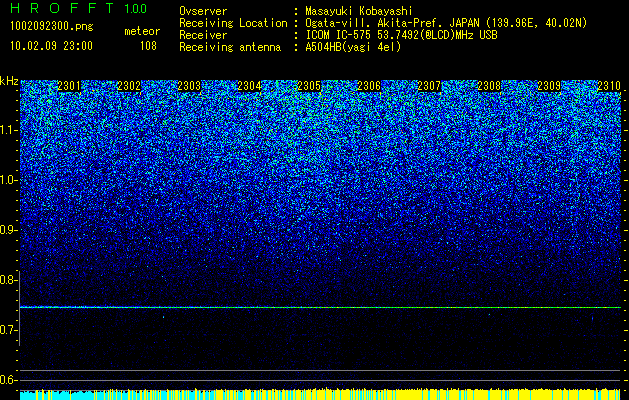Click the 1.0 frequency axis label
This screenshot has height=400, width=629.
[x=7, y=180]
